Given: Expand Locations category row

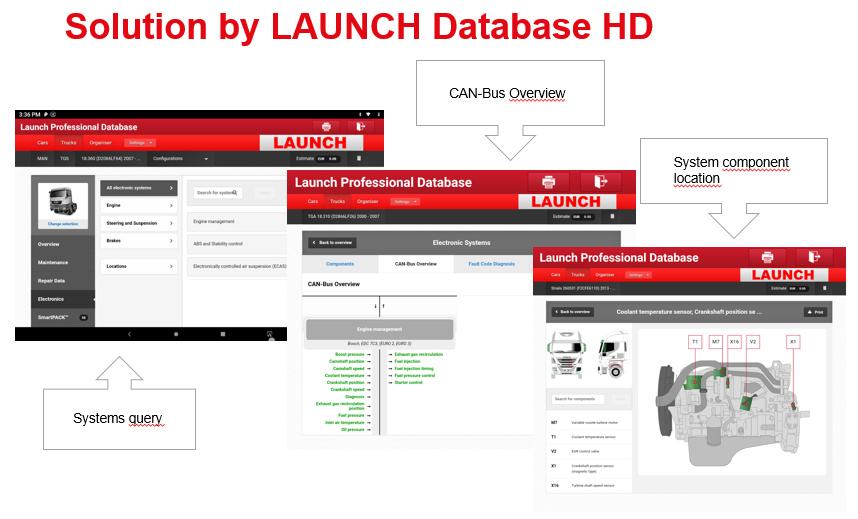Looking at the screenshot, I should [138, 266].
